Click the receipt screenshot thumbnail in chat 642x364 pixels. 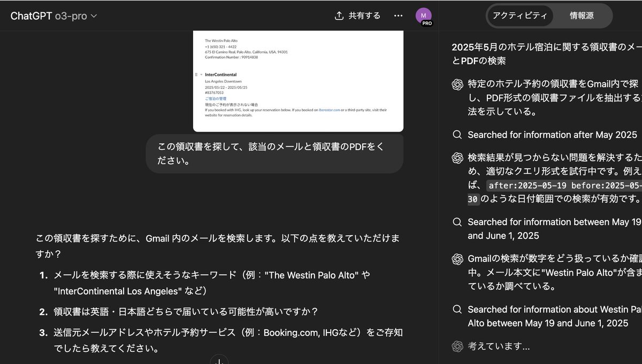(x=298, y=81)
